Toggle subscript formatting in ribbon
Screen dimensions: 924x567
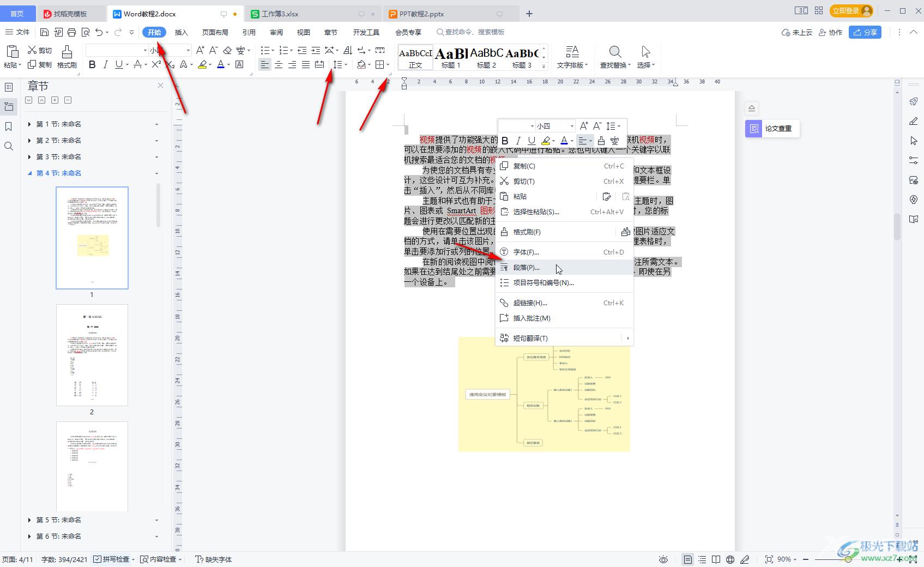click(x=170, y=64)
